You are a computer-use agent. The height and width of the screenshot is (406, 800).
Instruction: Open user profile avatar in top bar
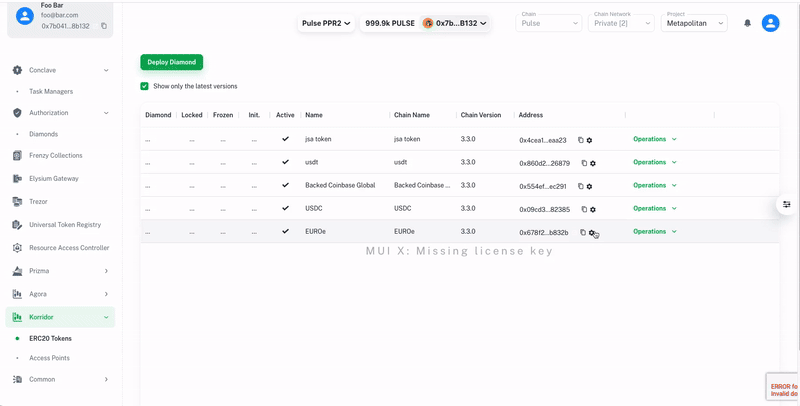pyautogui.click(x=770, y=23)
